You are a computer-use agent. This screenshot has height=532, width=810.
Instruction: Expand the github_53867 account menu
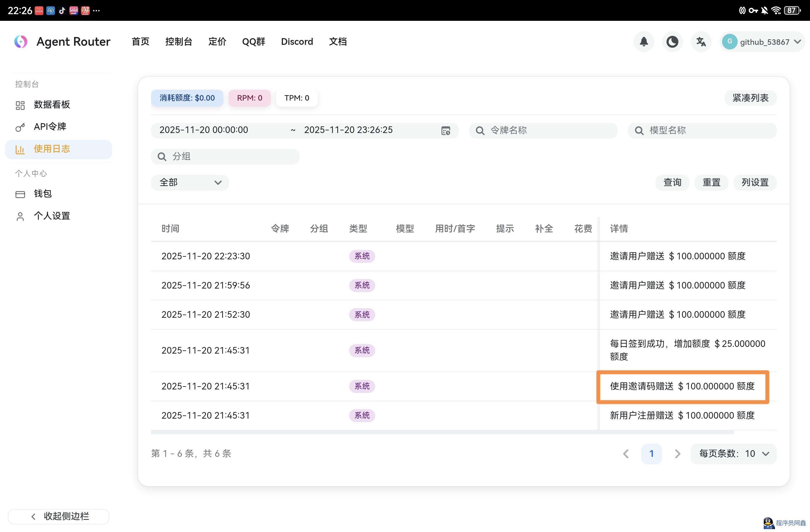pyautogui.click(x=762, y=42)
